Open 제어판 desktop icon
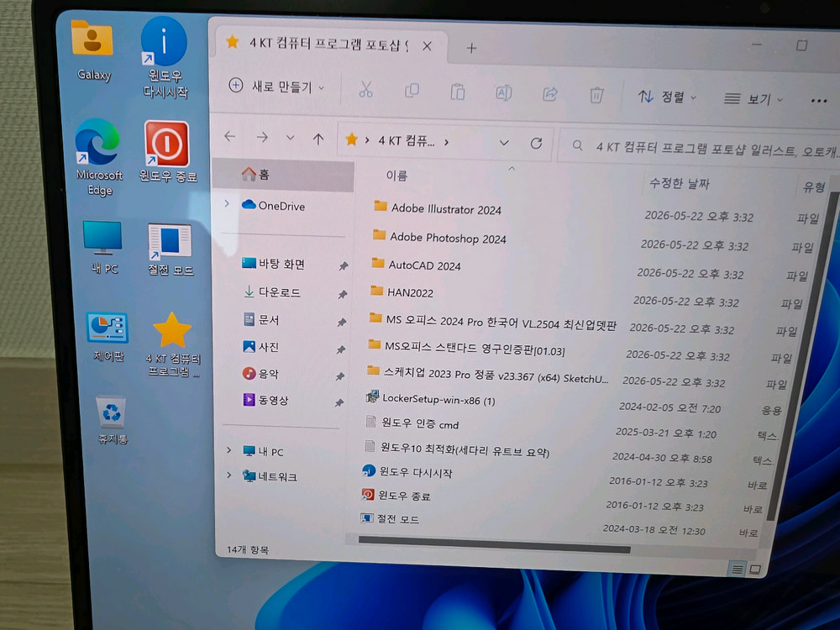The width and height of the screenshot is (840, 630). (x=108, y=337)
